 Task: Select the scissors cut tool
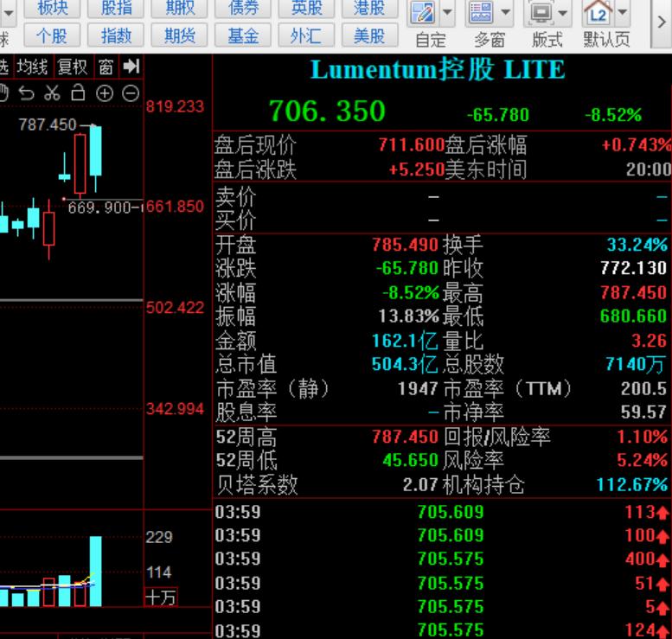pyautogui.click(x=52, y=93)
